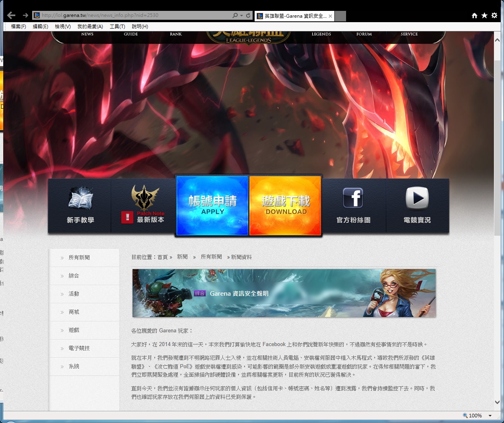Click the 綜合 tag on the banner
Image resolution: width=504 pixels, height=423 pixels.
pos(200,293)
